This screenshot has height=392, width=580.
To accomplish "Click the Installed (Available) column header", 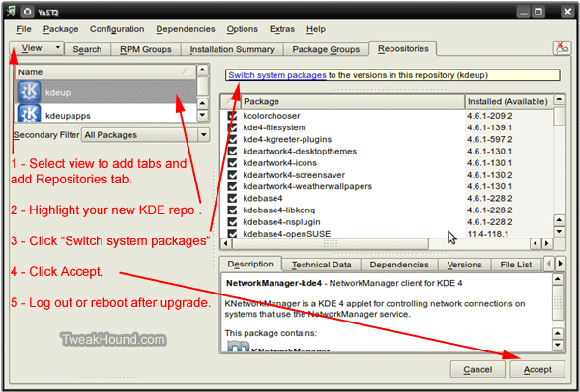I will point(509,101).
